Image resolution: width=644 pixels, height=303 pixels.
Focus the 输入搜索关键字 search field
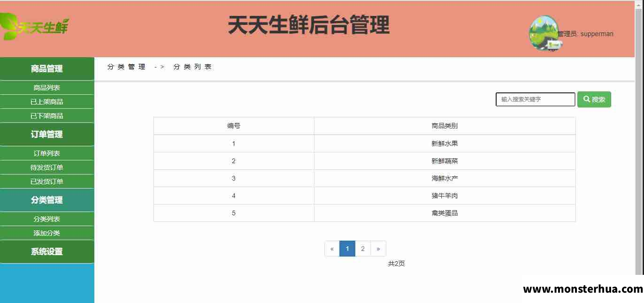pyautogui.click(x=536, y=99)
